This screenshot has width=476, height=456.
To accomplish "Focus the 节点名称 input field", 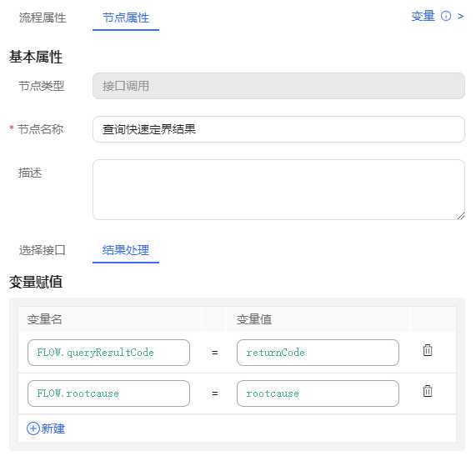I will (x=278, y=129).
